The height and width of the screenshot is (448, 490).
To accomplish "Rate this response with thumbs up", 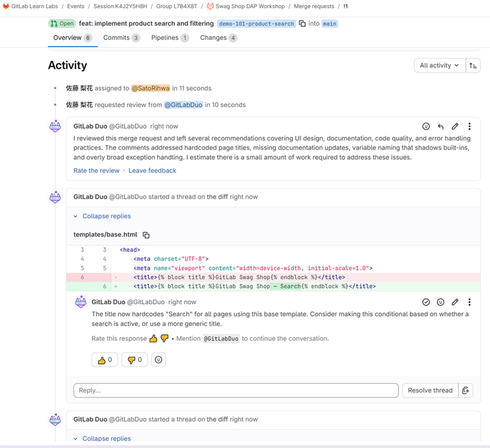I will coord(153,338).
